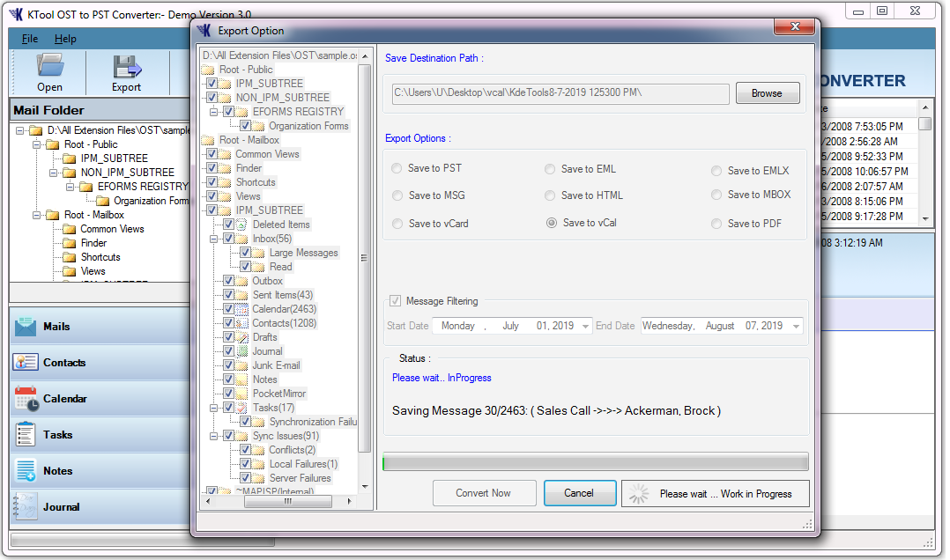Screen dimensions: 950x560
Task: Select the Save to vCard option
Action: (x=397, y=224)
